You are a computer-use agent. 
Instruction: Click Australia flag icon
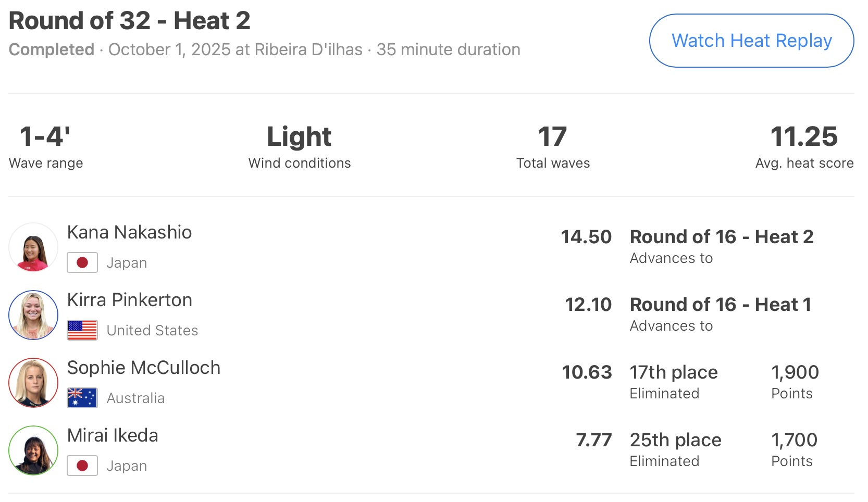click(x=82, y=398)
